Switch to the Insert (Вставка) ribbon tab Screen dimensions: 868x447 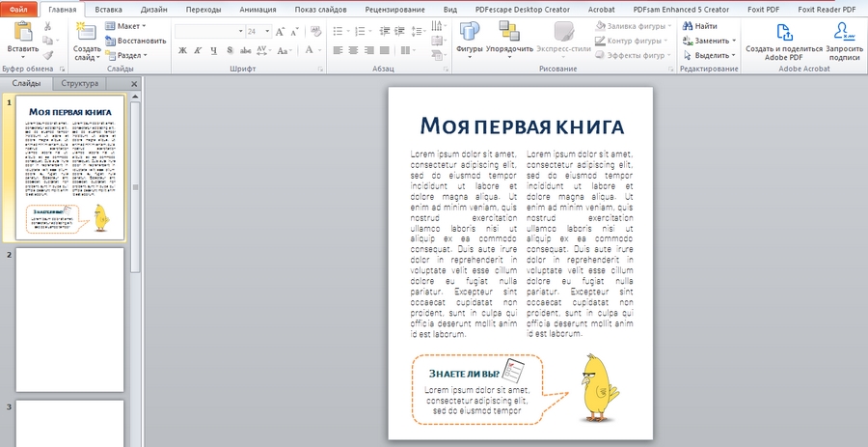pos(107,9)
